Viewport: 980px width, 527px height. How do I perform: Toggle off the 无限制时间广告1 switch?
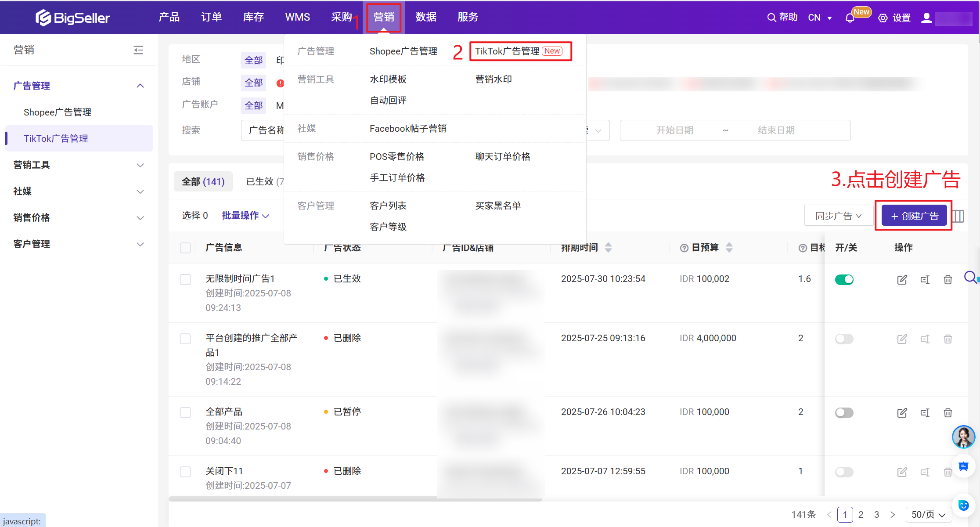pos(844,280)
